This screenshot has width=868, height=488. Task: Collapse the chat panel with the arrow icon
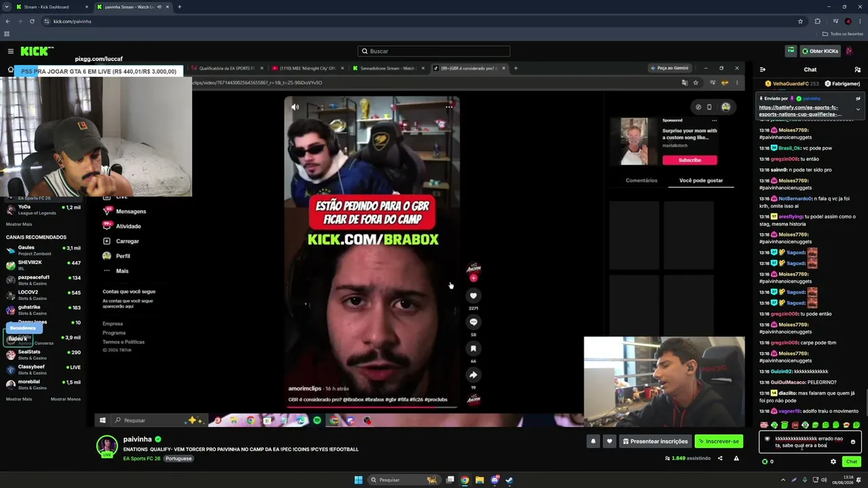[763, 69]
